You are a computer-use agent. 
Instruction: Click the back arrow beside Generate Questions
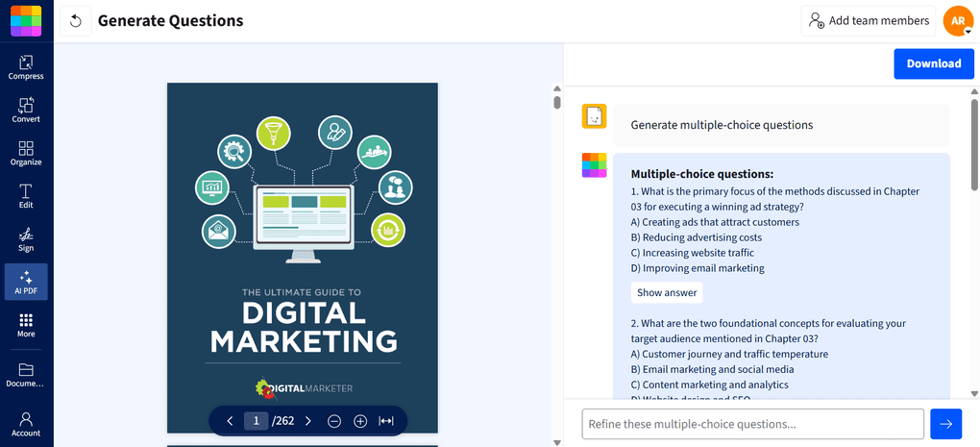pyautogui.click(x=76, y=21)
